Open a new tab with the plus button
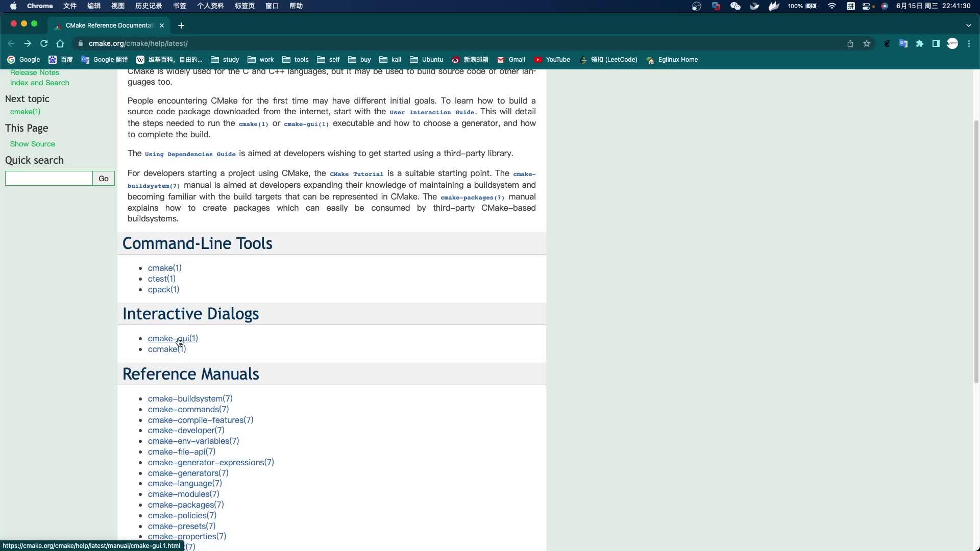Image resolution: width=980 pixels, height=551 pixels. 181,26
